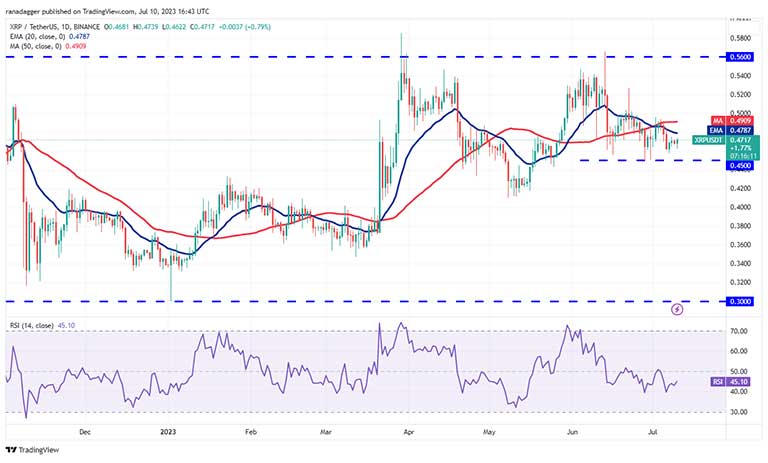Click the 50.00 RSI axis value
The width and height of the screenshot is (768, 463).
[x=738, y=371]
